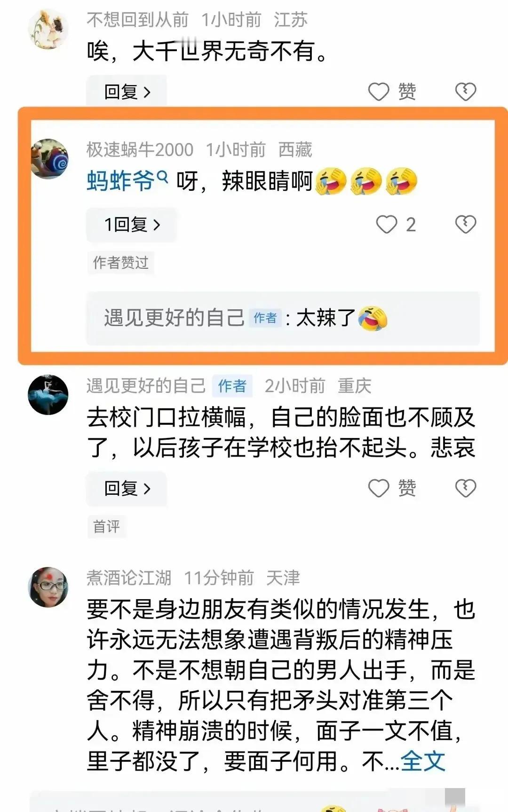
Task: Like the author's 去校门口拉横幅 comment
Action: pos(392,488)
